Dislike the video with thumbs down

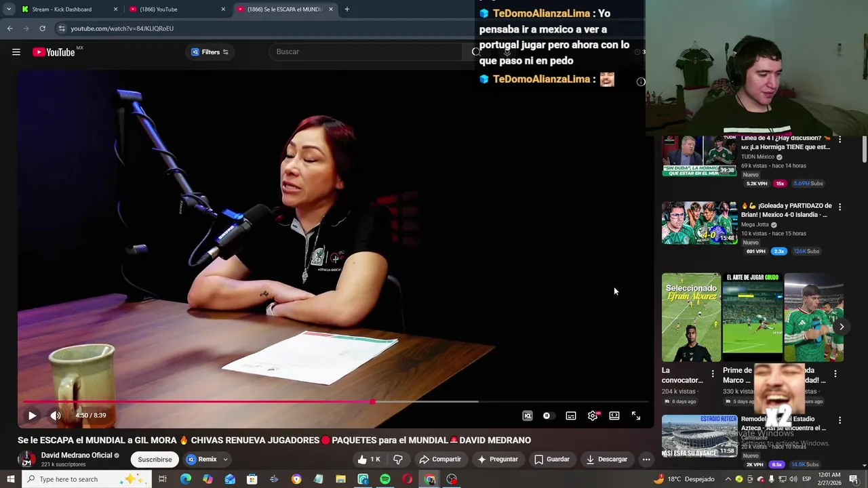click(x=398, y=460)
